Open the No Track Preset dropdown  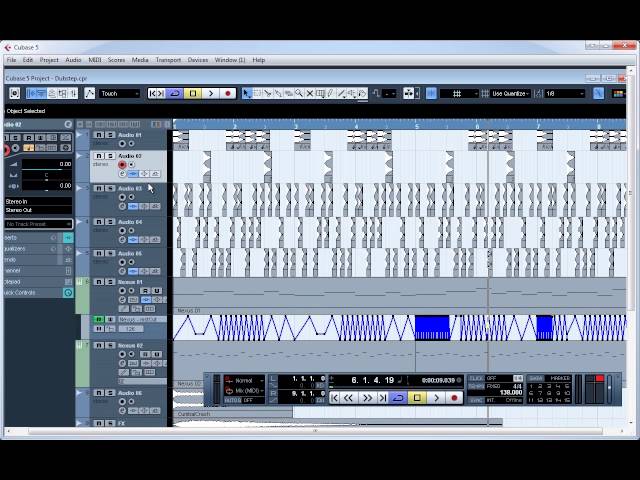pyautogui.click(x=38, y=224)
